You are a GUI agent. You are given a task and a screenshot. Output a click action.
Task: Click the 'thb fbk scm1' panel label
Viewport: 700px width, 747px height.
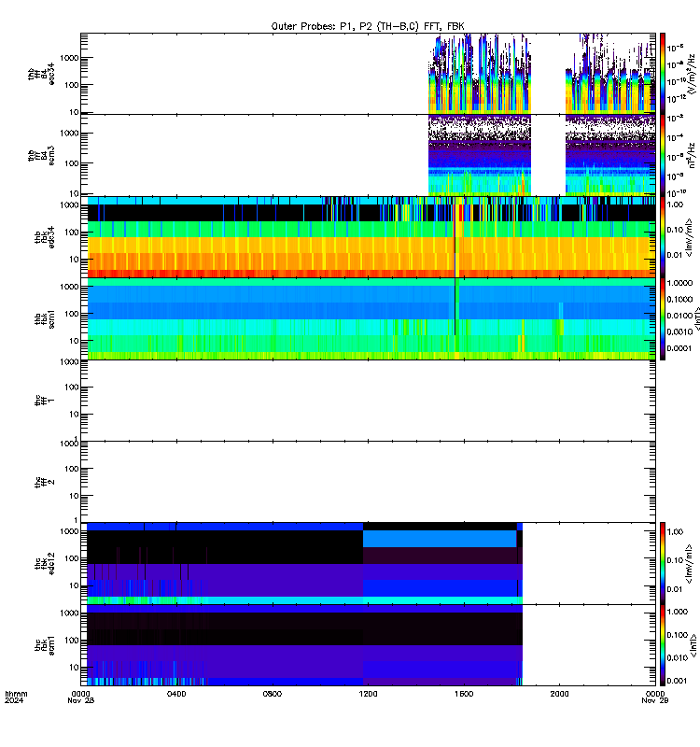(45, 318)
